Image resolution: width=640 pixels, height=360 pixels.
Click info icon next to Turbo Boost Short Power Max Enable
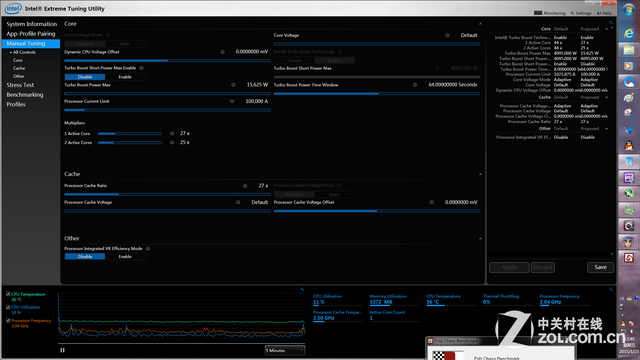pyautogui.click(x=142, y=68)
